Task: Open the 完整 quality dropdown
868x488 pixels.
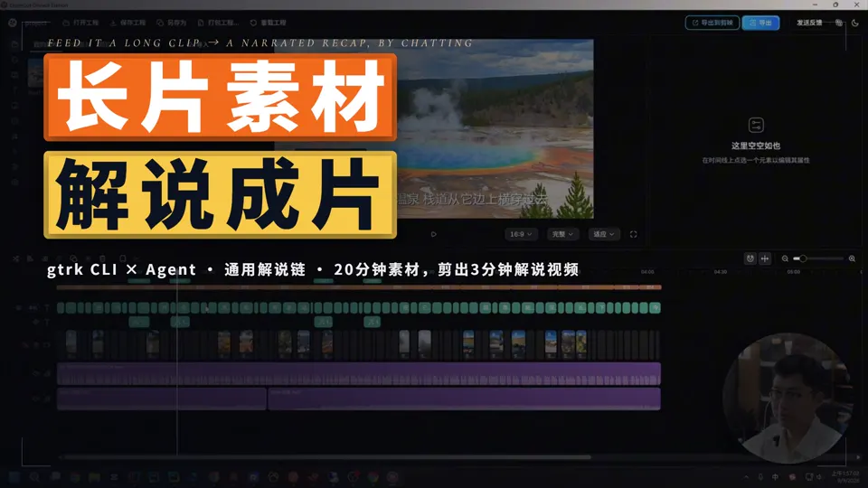Action: (562, 234)
